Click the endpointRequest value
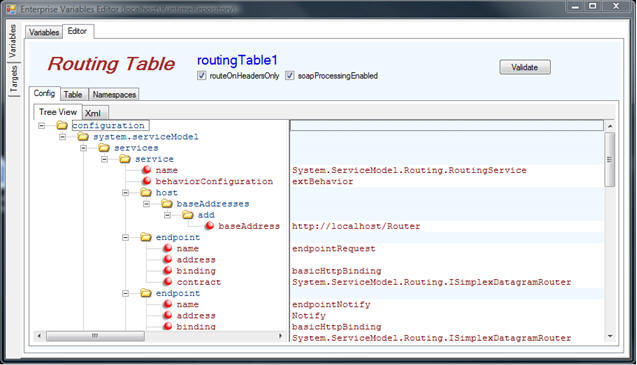 [x=334, y=248]
